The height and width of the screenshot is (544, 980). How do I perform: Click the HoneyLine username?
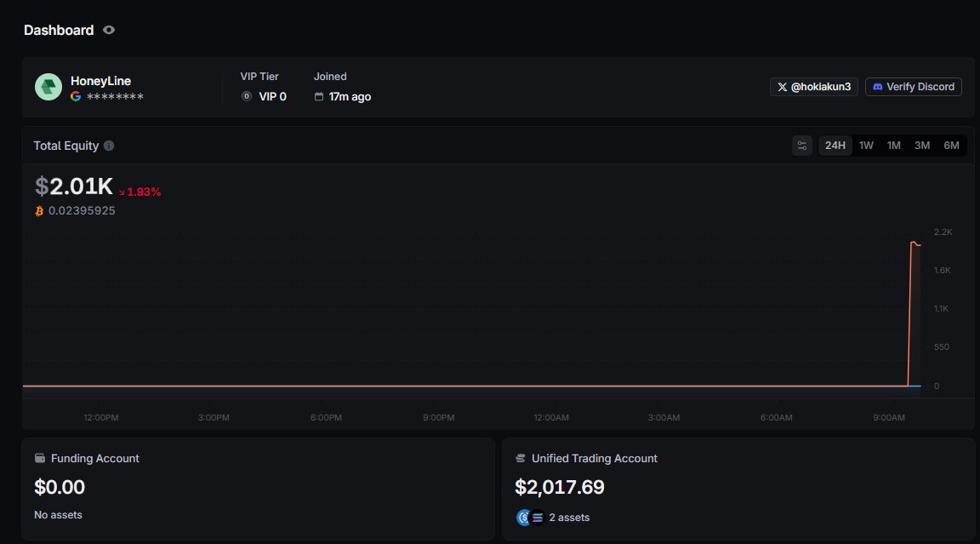pos(100,81)
